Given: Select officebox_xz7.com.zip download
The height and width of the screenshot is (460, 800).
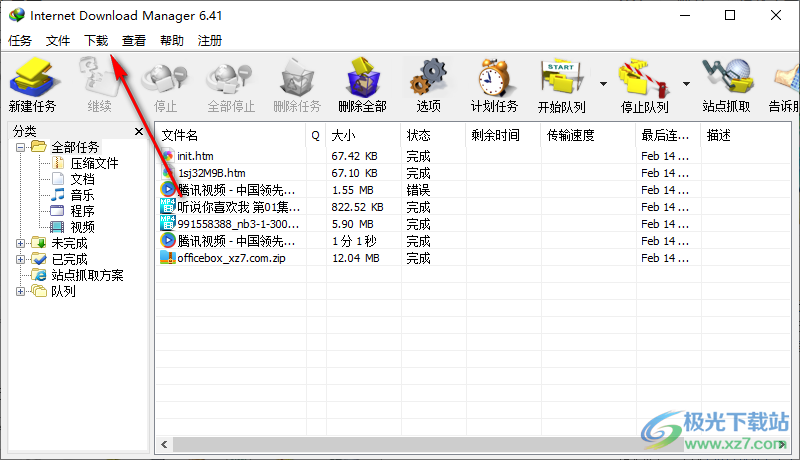Looking at the screenshot, I should [473, 258].
